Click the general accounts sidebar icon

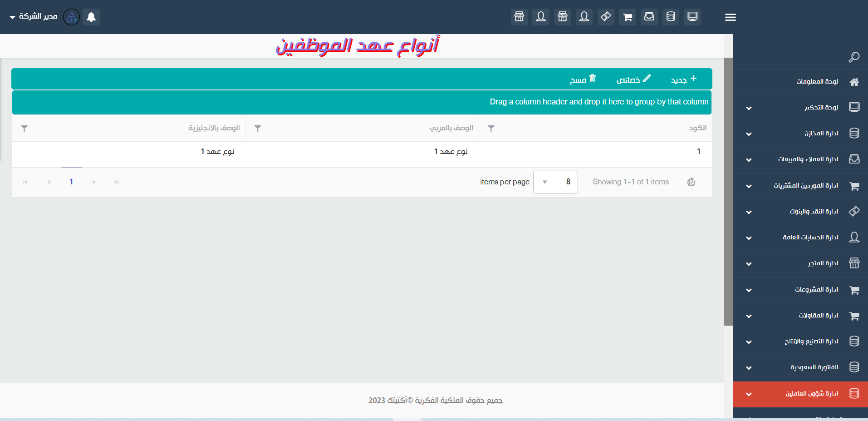tap(854, 238)
